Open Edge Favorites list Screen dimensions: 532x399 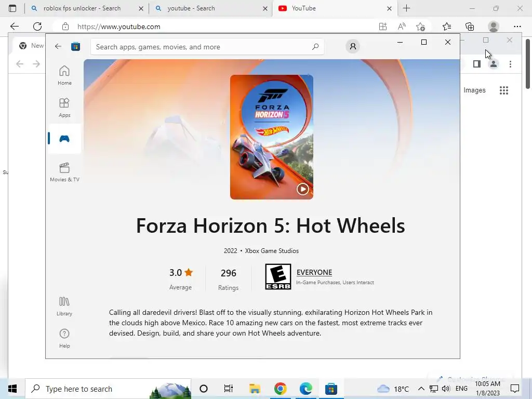[447, 26]
